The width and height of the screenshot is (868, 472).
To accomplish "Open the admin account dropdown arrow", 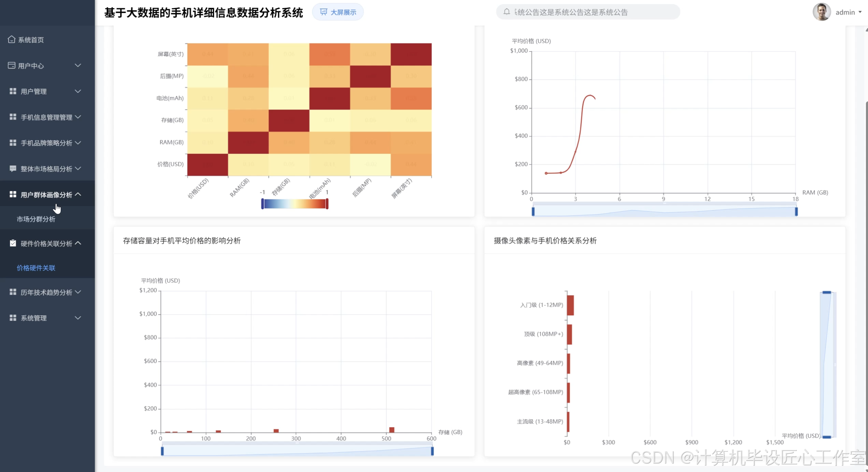I will [860, 12].
